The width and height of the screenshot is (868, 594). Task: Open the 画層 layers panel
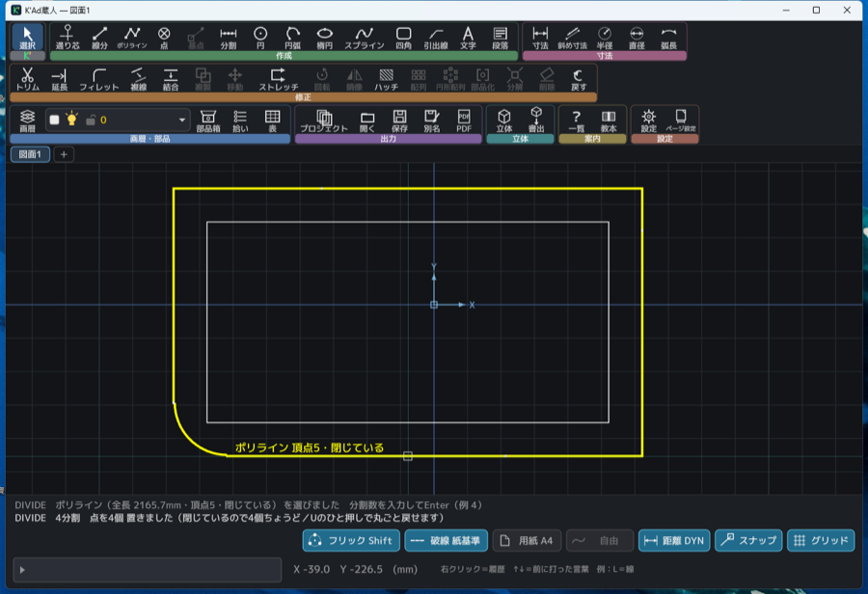click(27, 121)
